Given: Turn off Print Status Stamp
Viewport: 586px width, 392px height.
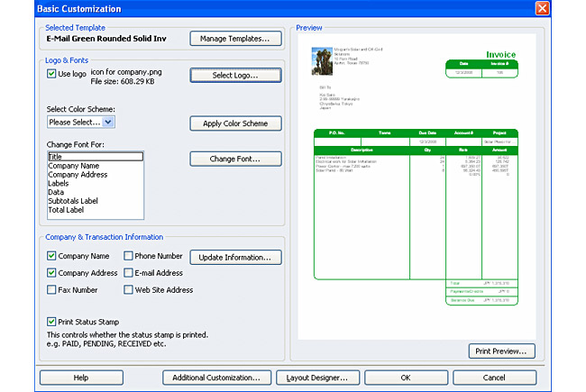Looking at the screenshot, I should click(x=52, y=322).
